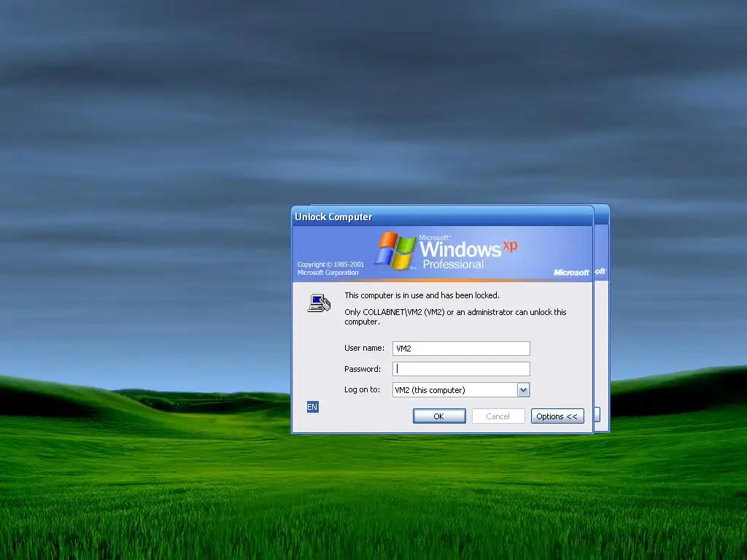Click the Microsoft logo in banner

pos(571,273)
